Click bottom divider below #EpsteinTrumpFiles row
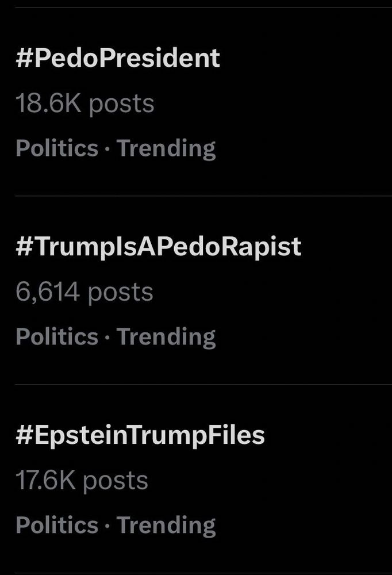This screenshot has width=392, height=575. [201, 573]
